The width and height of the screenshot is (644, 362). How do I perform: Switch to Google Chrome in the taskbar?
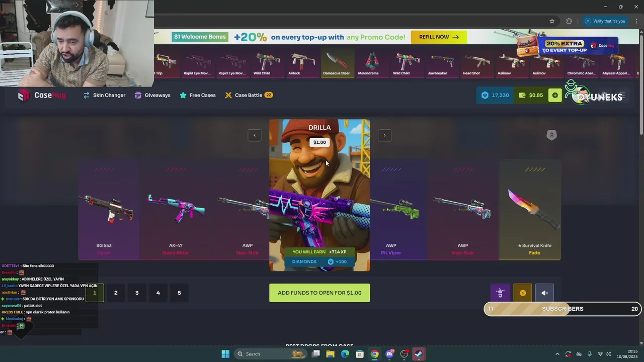click(x=374, y=354)
